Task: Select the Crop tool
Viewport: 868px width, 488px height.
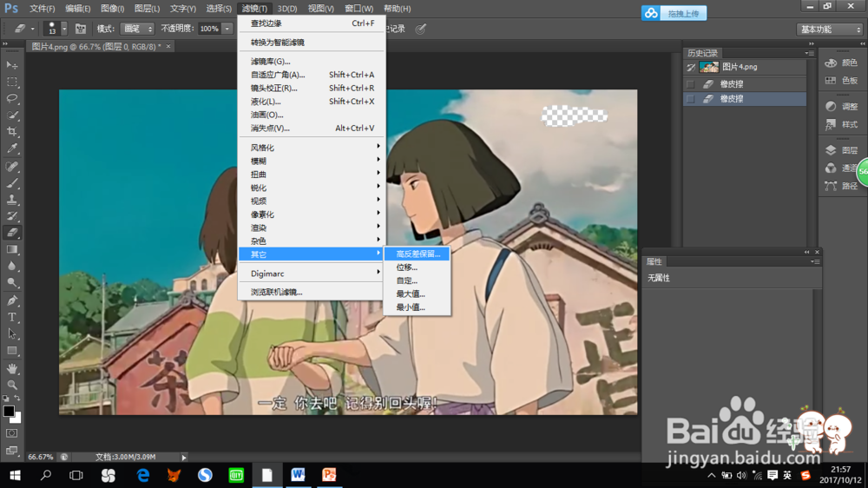Action: (11, 132)
